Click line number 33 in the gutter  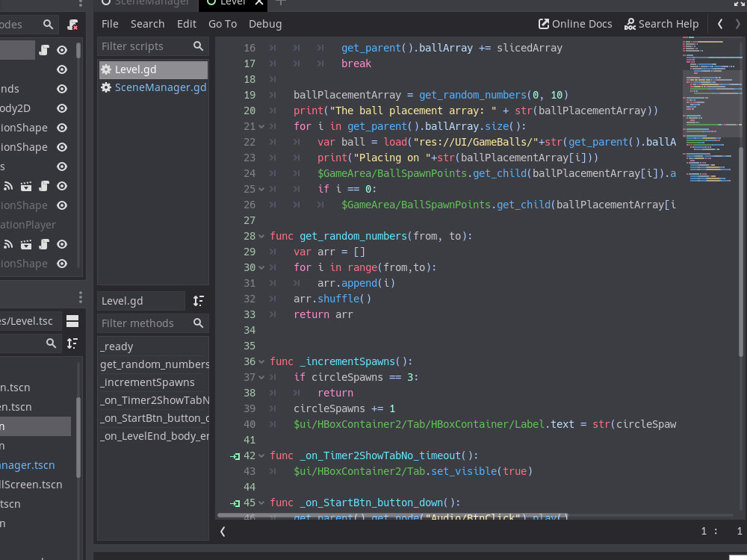click(x=249, y=315)
